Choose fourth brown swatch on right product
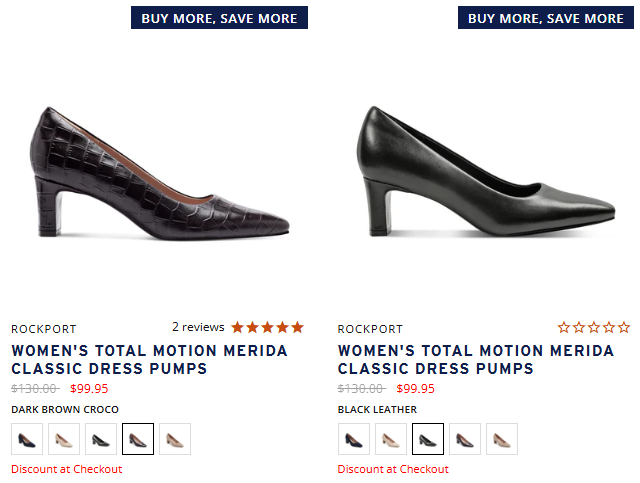 465,439
